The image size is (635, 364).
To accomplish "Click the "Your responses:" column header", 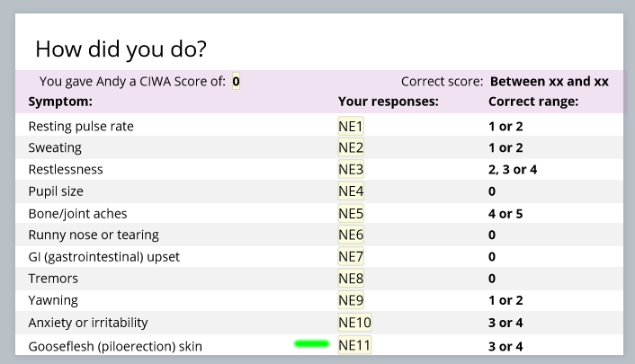I will 388,102.
